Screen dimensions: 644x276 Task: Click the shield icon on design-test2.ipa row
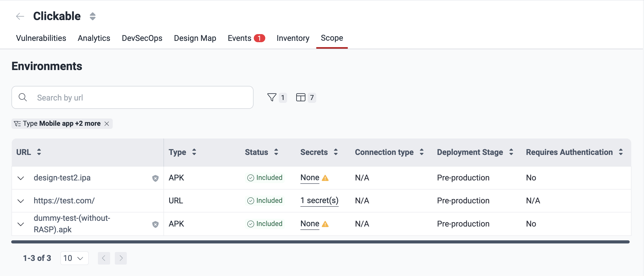155,178
